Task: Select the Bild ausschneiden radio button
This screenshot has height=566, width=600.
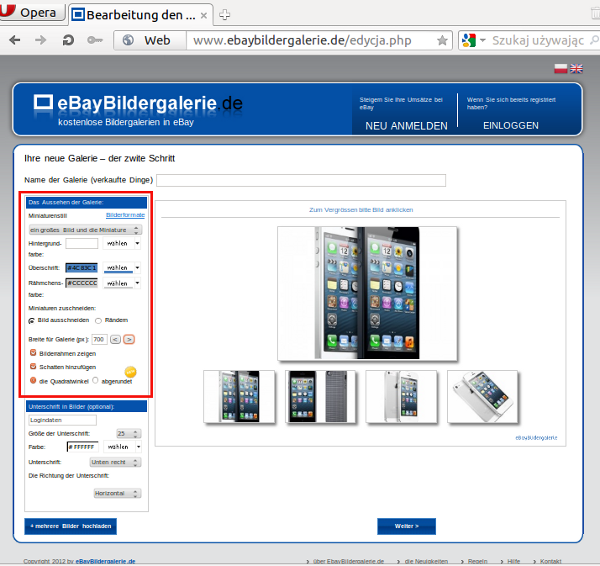Action: click(31, 321)
